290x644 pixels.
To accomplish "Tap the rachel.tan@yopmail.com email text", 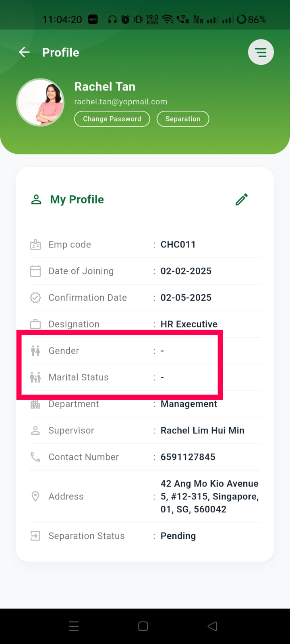I will tap(120, 102).
